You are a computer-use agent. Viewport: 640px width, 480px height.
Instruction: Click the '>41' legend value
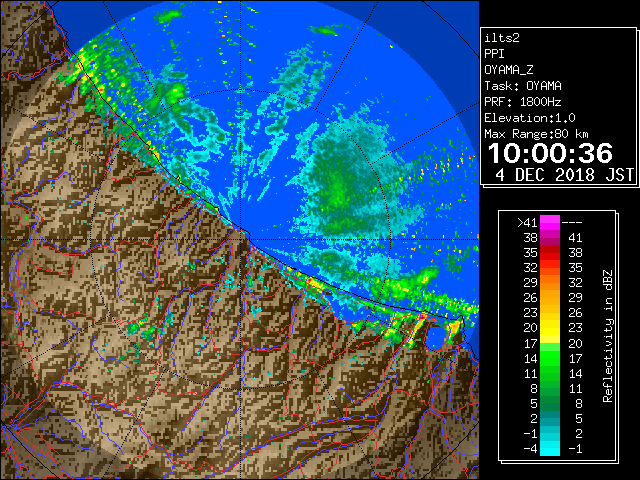[x=527, y=222]
